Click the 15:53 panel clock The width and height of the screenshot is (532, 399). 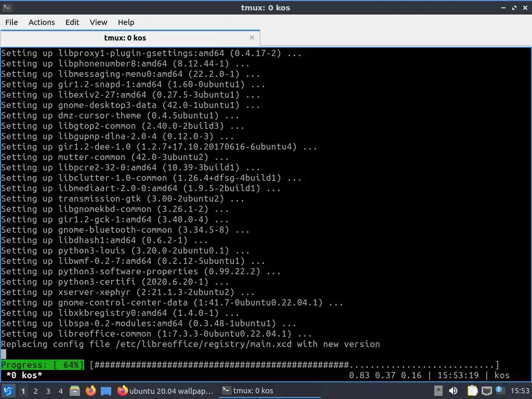click(x=520, y=391)
